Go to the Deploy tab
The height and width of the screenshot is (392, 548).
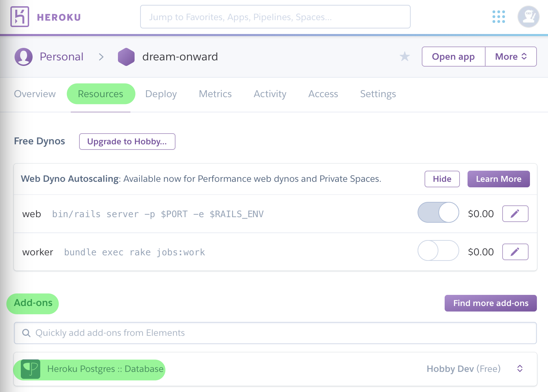[x=161, y=94]
